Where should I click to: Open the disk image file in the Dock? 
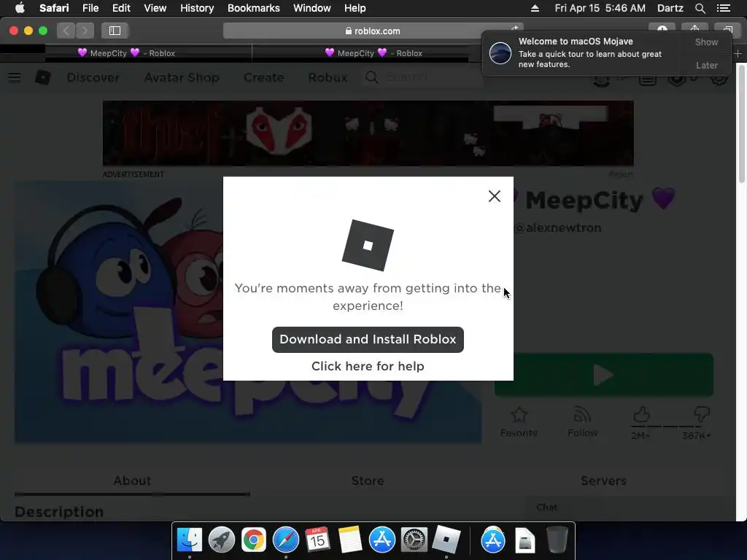coord(525,540)
